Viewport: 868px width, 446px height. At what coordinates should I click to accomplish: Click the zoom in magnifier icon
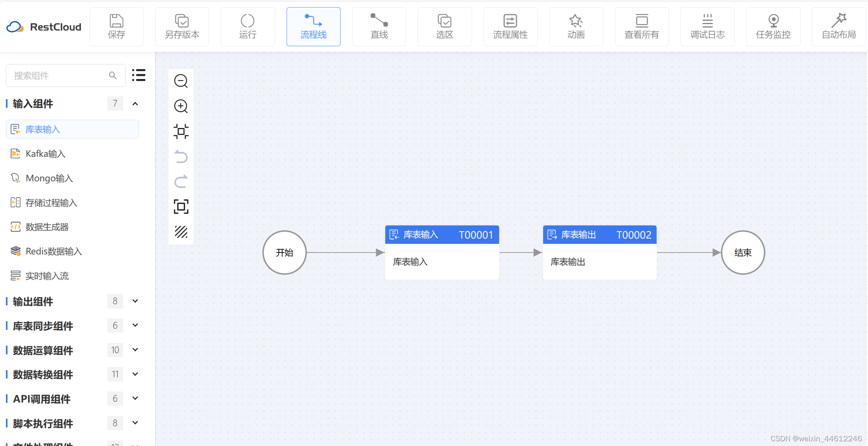tap(181, 106)
